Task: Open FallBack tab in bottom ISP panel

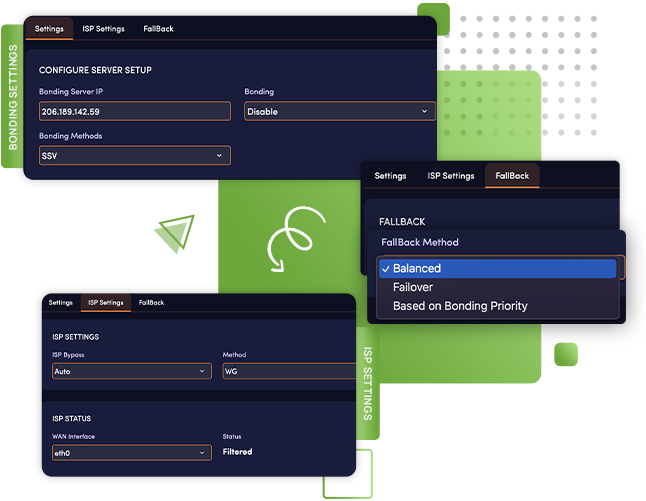Action: tap(152, 302)
